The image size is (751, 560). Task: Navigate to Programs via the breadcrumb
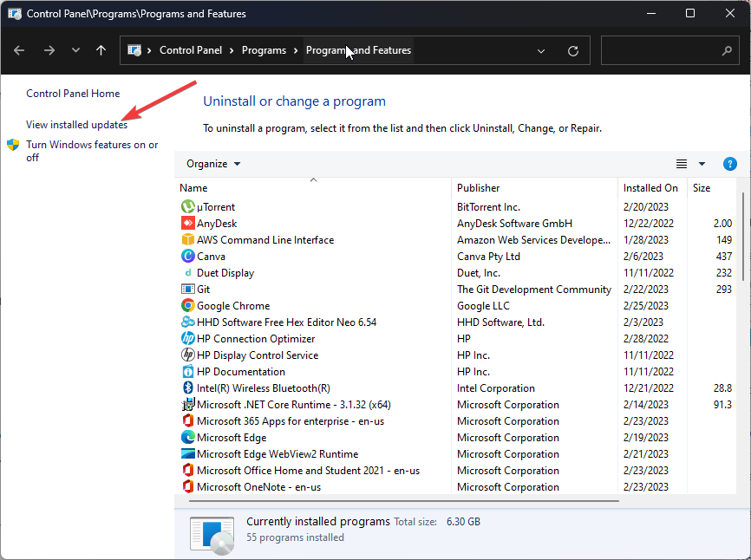point(264,50)
